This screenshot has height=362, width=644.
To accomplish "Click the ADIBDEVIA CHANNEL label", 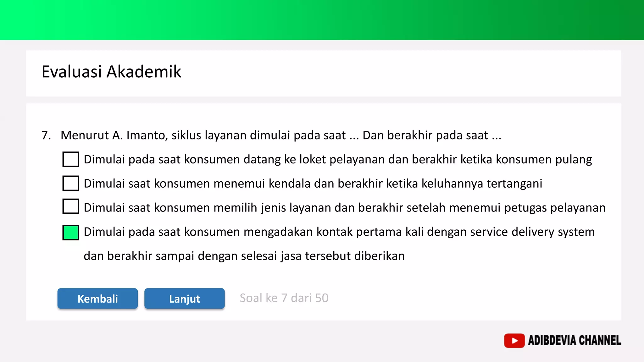I will [574, 341].
